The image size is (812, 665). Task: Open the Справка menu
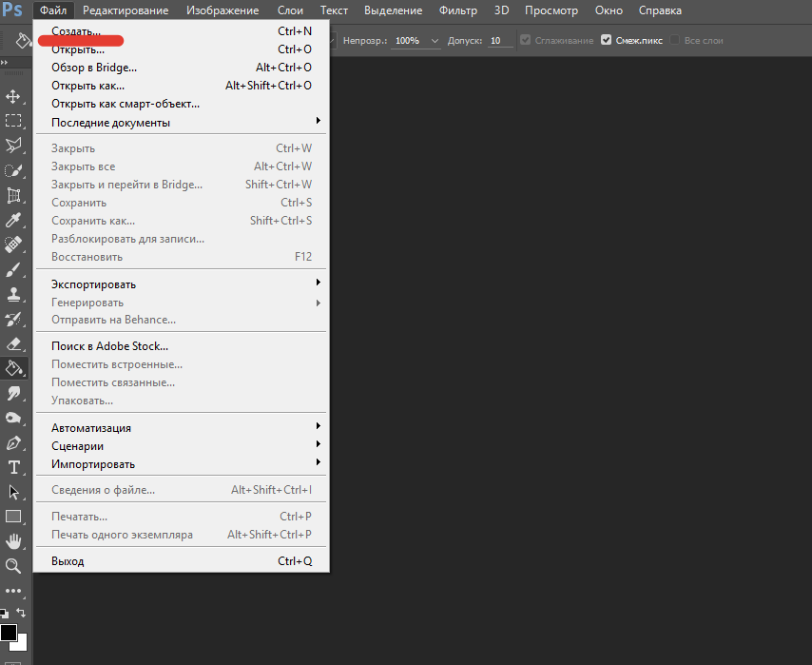[660, 10]
